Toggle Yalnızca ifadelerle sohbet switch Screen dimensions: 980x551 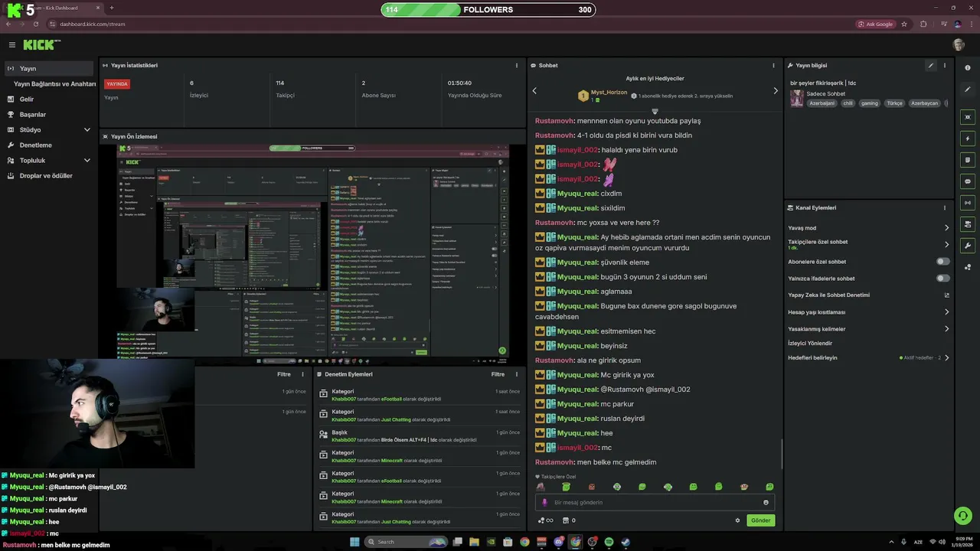943,279
